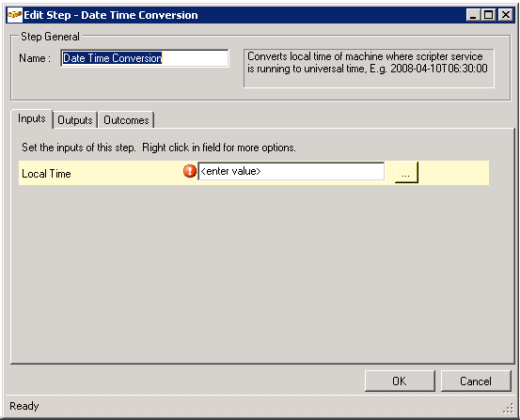Select the Inputs tab

pyautogui.click(x=32, y=118)
